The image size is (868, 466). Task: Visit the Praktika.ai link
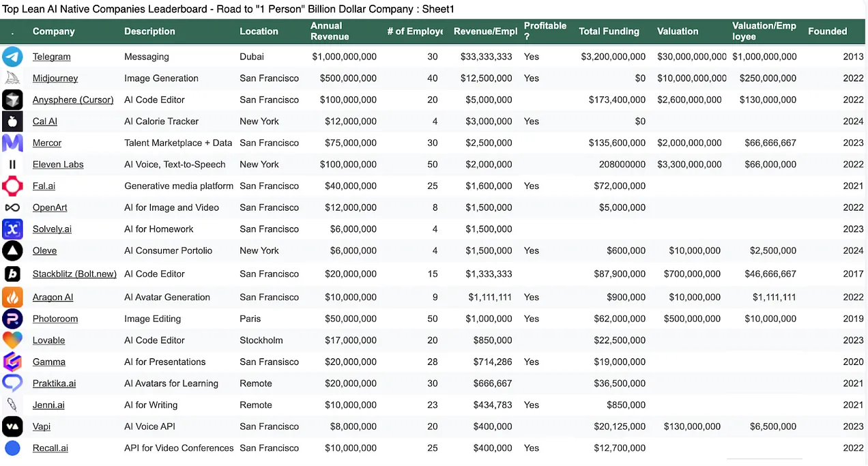[x=54, y=383]
